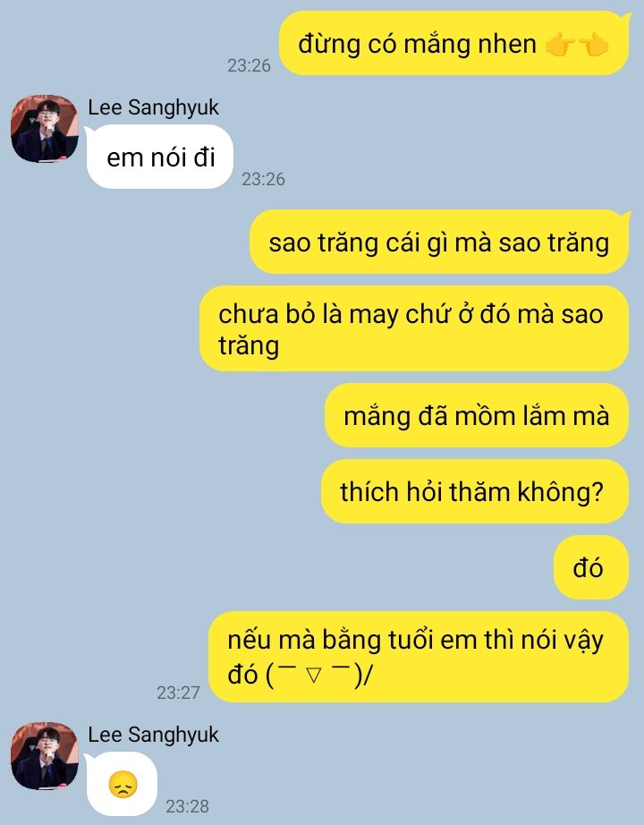Select the 'thích hỏi thăm không?' message
Image resolution: width=644 pixels, height=825 pixels.
point(475,491)
